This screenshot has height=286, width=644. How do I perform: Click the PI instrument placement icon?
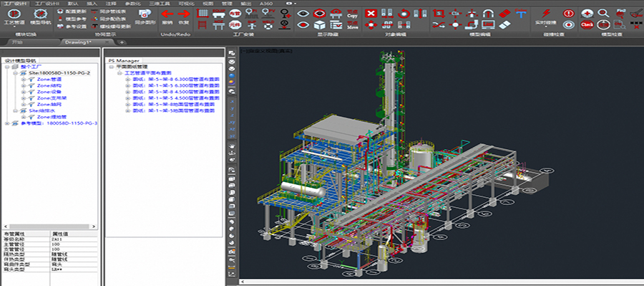click(x=251, y=13)
